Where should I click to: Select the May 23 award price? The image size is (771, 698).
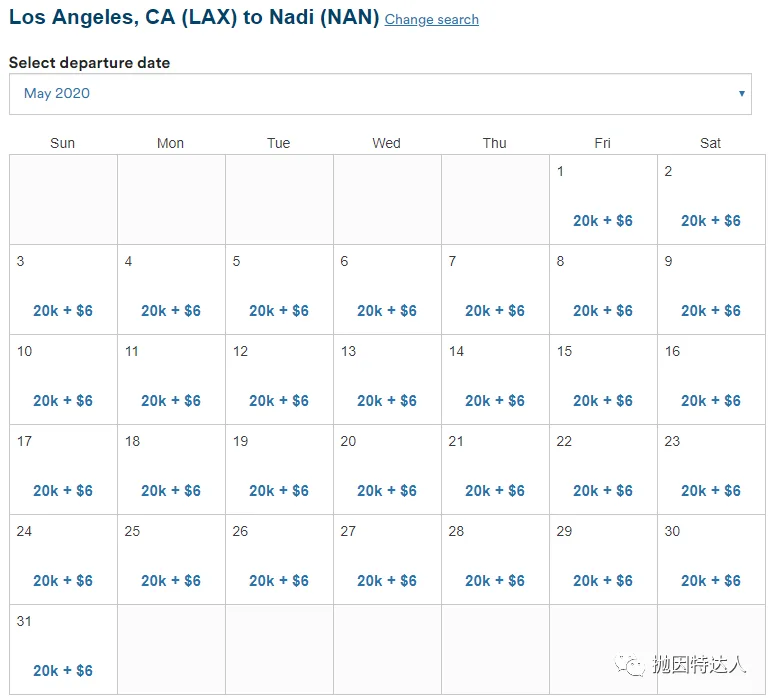(711, 491)
